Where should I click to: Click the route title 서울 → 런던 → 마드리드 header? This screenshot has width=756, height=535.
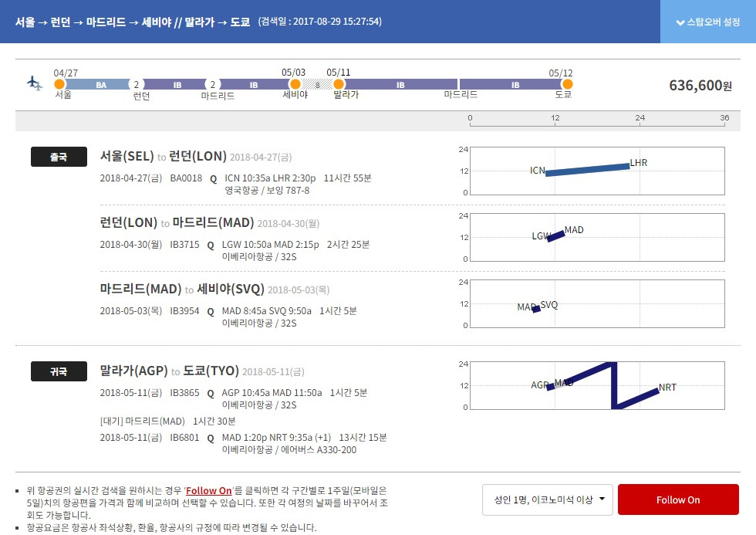[133, 22]
